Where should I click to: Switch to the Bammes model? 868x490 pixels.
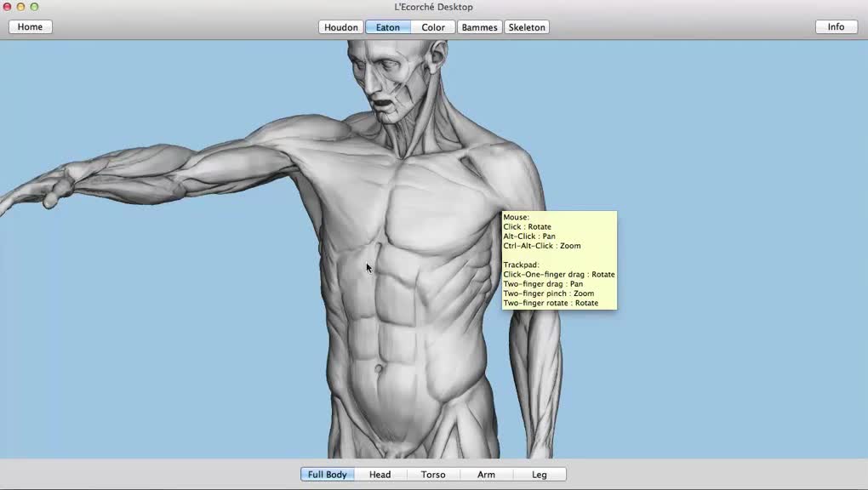[479, 27]
